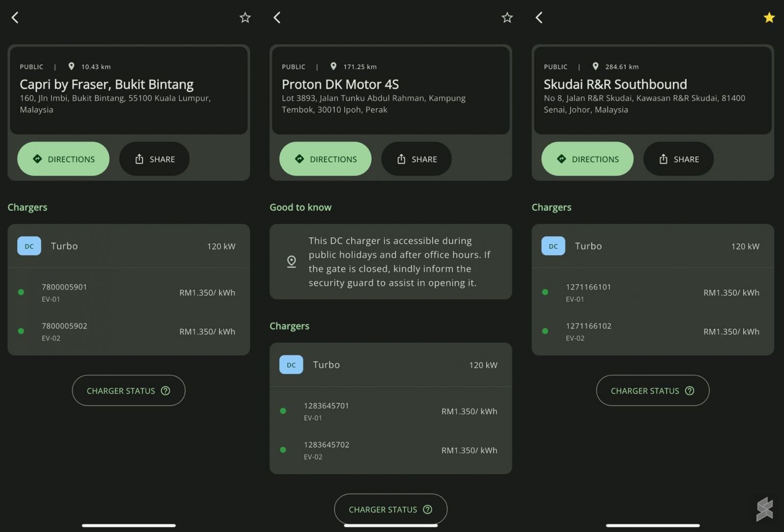Image resolution: width=784 pixels, height=532 pixels.
Task: Tap the DC badge on Skudai Turbo charger
Action: tap(553, 246)
